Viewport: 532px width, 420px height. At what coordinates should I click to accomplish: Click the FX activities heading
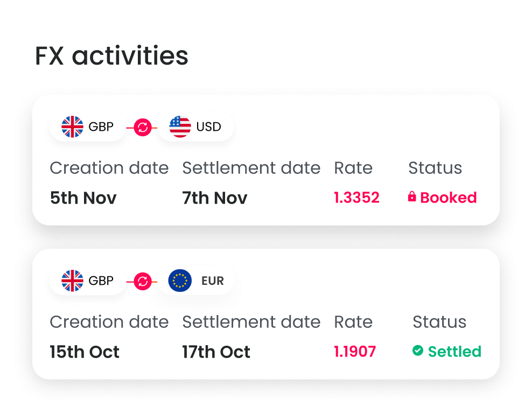tap(111, 56)
